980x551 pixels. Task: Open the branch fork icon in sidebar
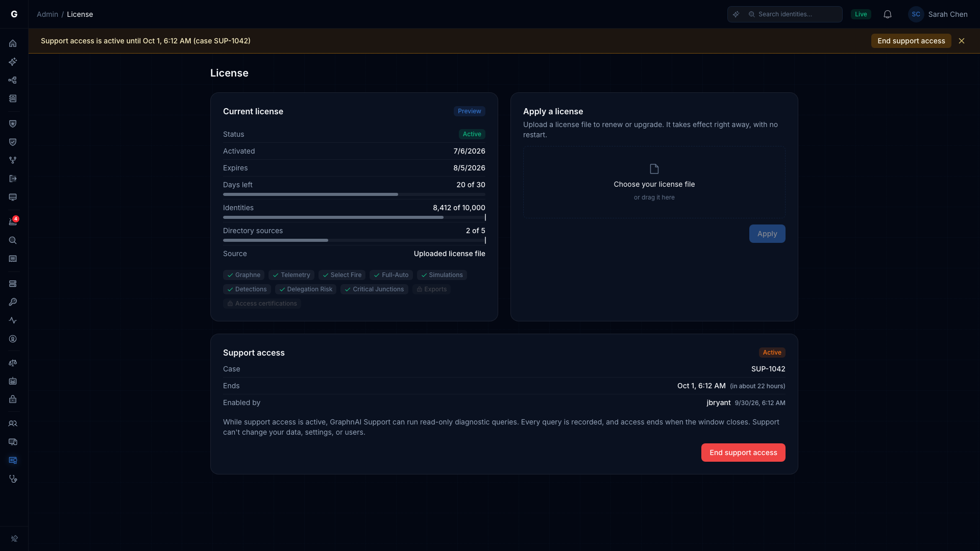coord(13,160)
